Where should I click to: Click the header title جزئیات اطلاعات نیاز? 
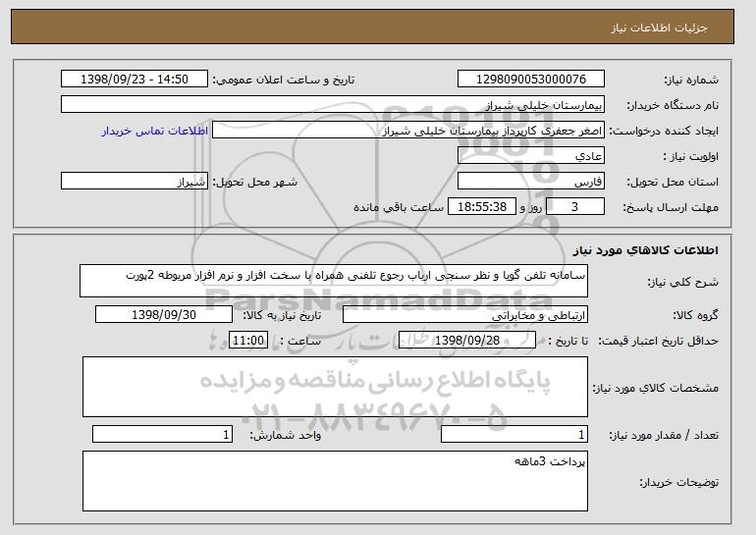tap(659, 27)
